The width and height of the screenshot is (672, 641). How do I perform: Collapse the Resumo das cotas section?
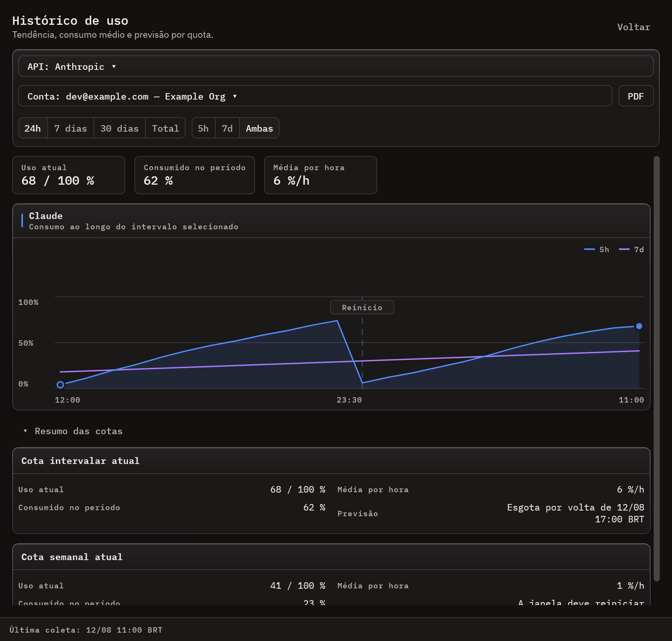click(x=73, y=431)
